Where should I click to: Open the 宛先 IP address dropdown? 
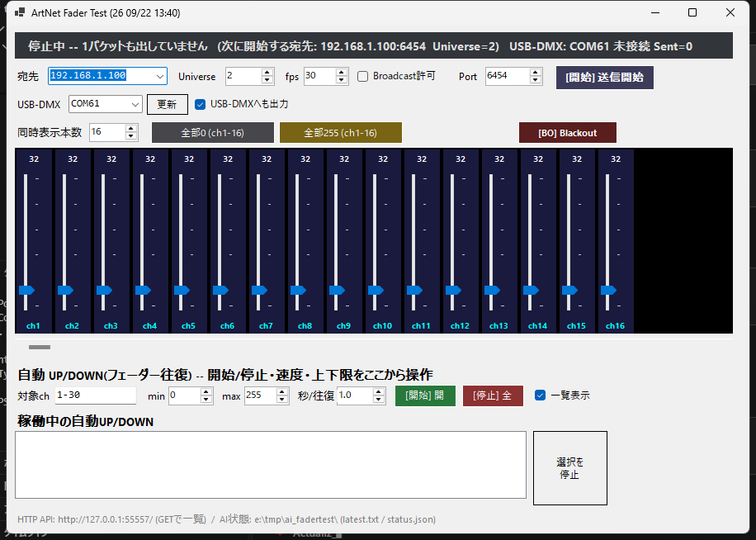click(160, 76)
